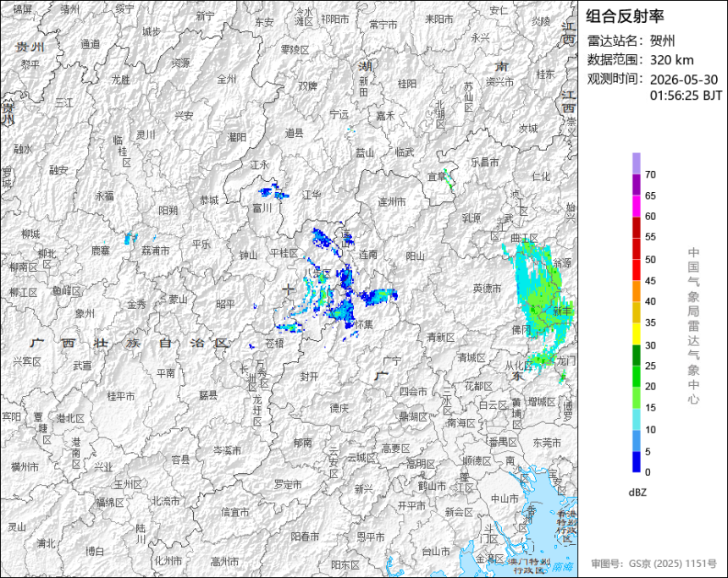The height and width of the screenshot is (578, 728).
Task: Click the 组合反射率 title text
Action: pos(625,16)
